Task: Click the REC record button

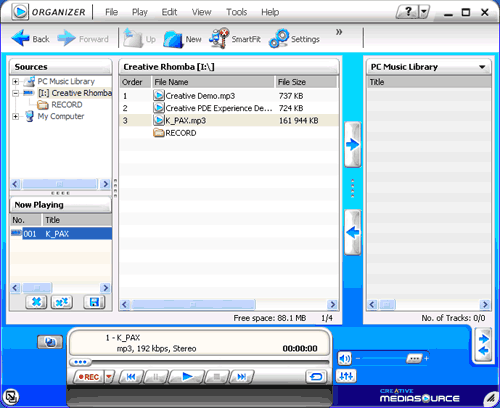Action: point(89,377)
